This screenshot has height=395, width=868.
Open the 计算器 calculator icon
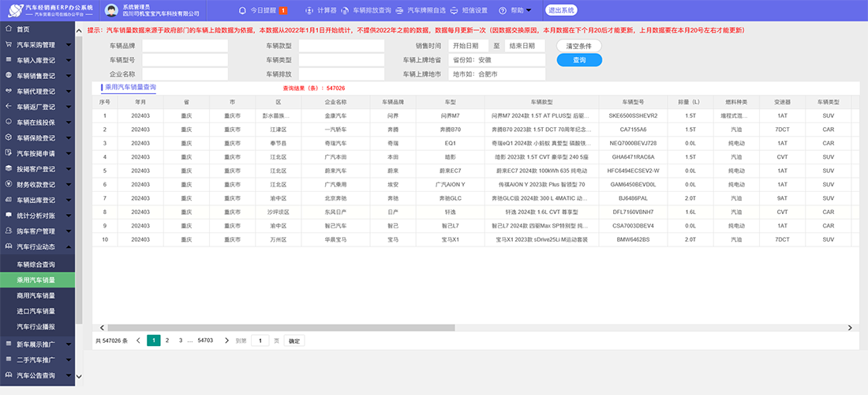[309, 10]
